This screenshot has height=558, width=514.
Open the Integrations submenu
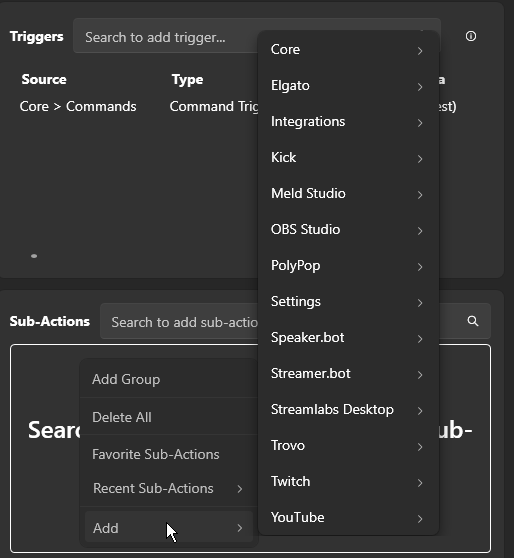point(348,122)
